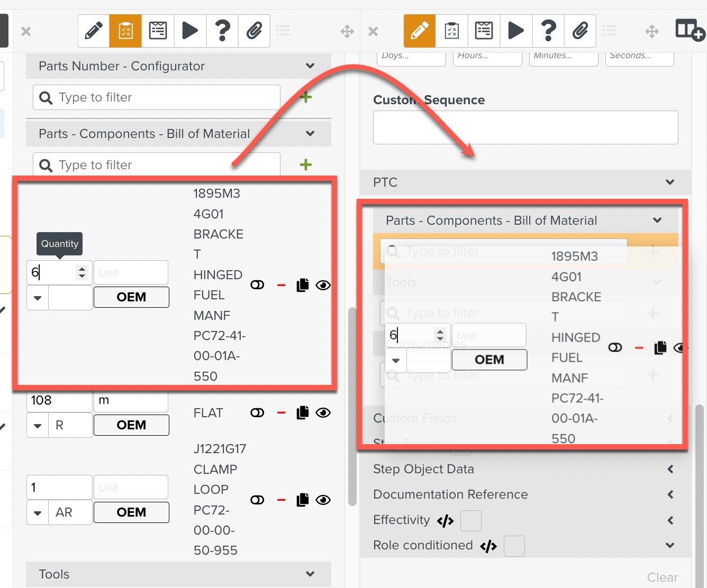
Task: Click the quantity stepper for 1895M3 bracket
Action: point(81,272)
